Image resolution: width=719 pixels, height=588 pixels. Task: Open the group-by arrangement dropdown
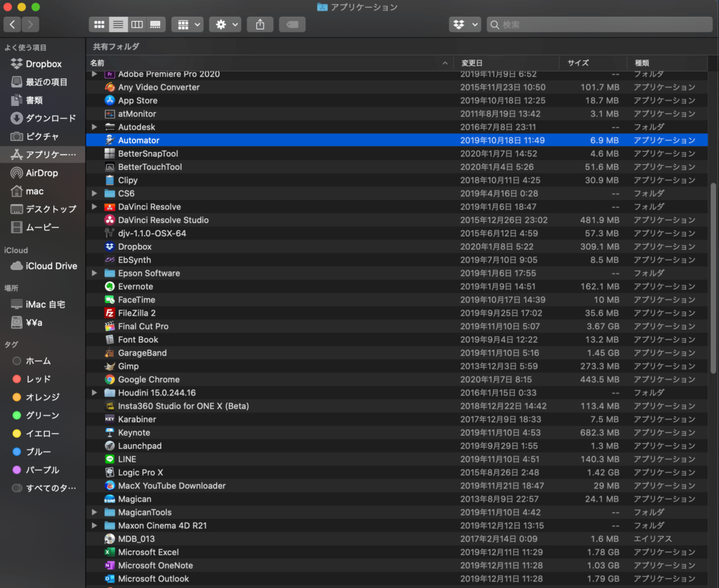tap(188, 25)
